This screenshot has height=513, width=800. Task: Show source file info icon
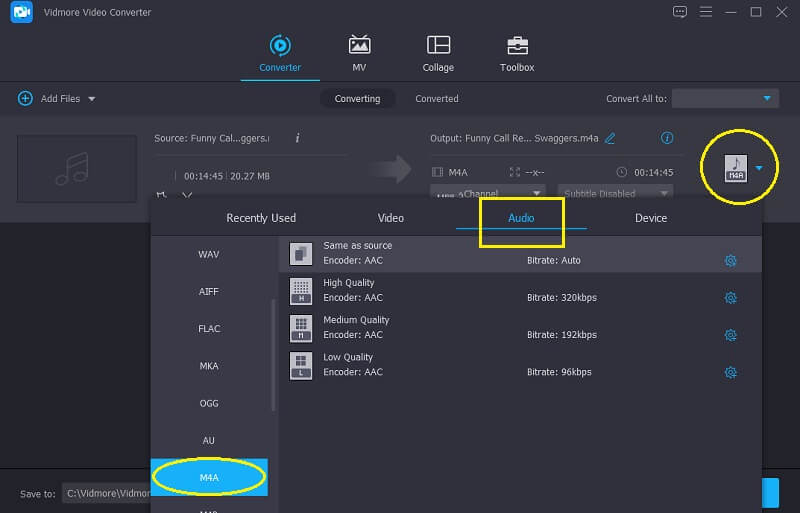pyautogui.click(x=297, y=138)
